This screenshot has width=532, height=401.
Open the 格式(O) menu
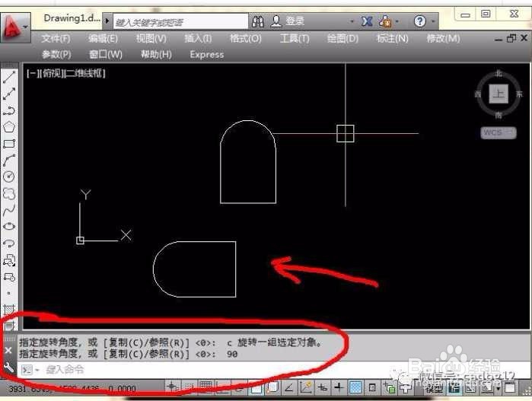(x=246, y=39)
